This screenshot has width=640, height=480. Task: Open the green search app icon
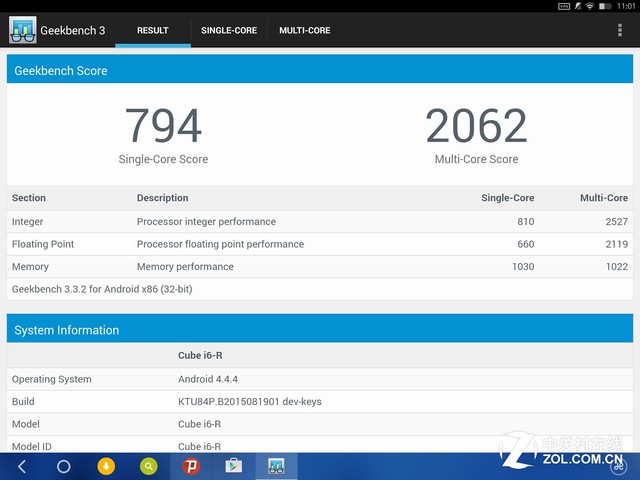pos(148,466)
